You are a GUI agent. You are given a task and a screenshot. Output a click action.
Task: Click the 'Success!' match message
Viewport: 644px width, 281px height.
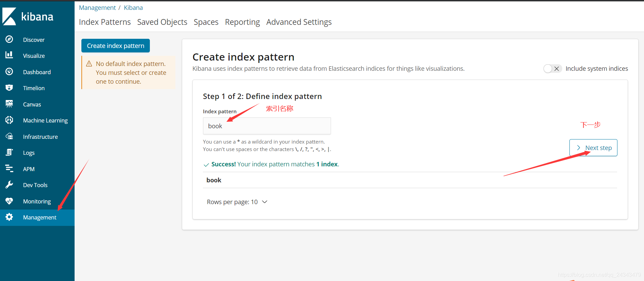275,164
